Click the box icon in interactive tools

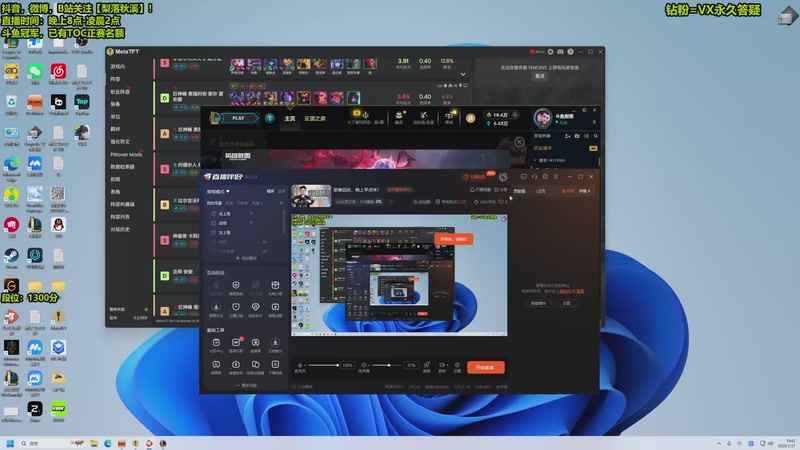click(275, 285)
